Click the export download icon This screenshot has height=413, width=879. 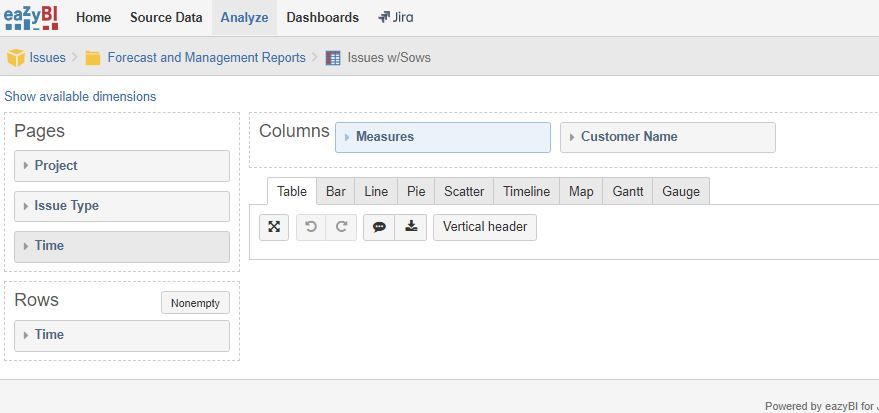[411, 227]
